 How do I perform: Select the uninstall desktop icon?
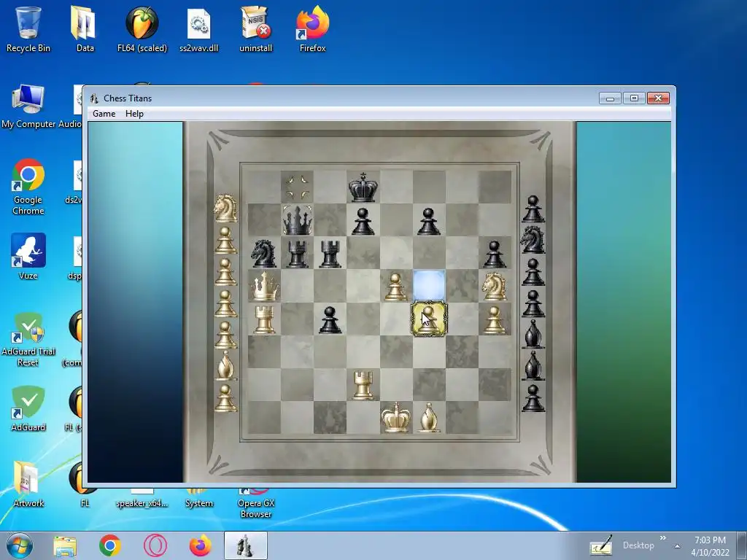(x=256, y=28)
